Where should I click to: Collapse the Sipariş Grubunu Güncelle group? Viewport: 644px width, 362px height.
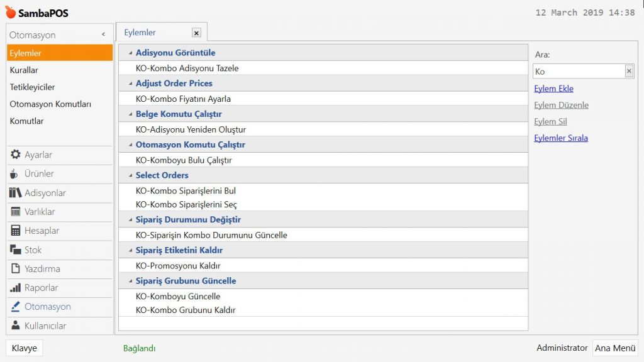pos(130,281)
